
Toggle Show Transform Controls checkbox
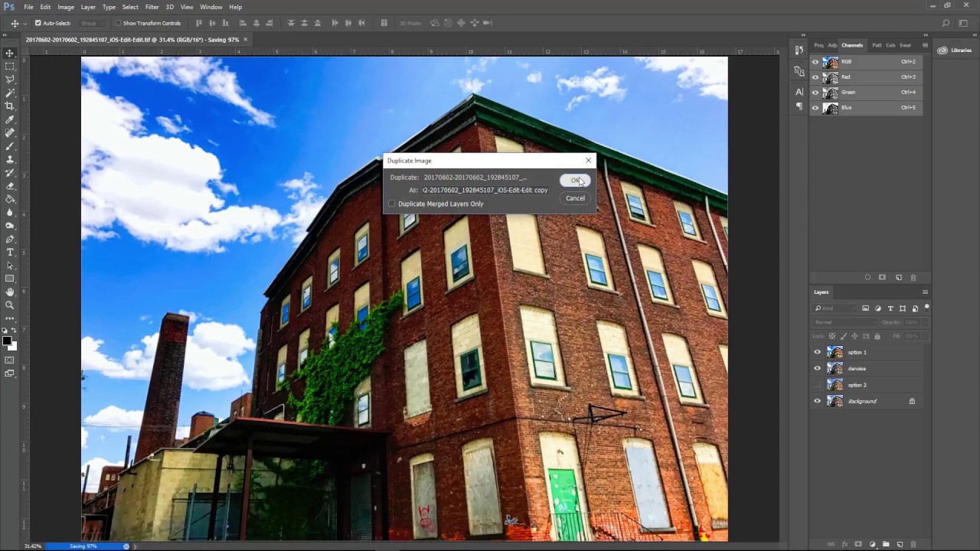pos(118,23)
